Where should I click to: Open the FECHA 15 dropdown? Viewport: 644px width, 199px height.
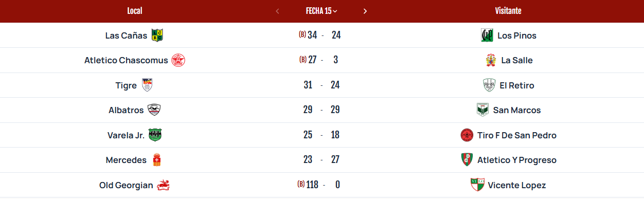(x=322, y=11)
